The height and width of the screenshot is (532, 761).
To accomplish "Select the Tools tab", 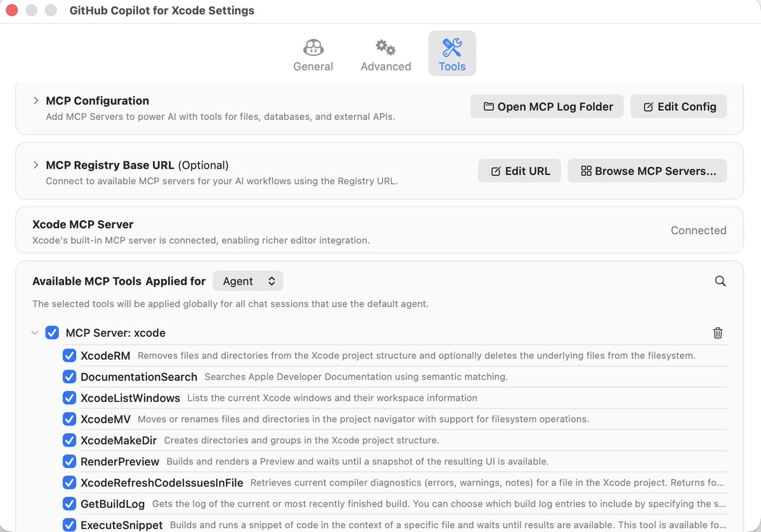I will click(452, 54).
